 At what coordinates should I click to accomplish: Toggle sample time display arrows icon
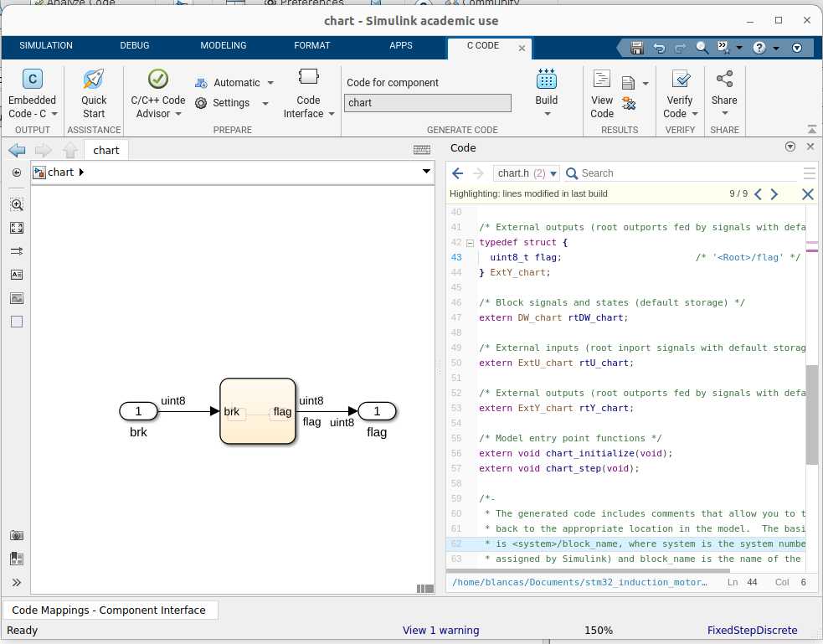pyautogui.click(x=17, y=251)
